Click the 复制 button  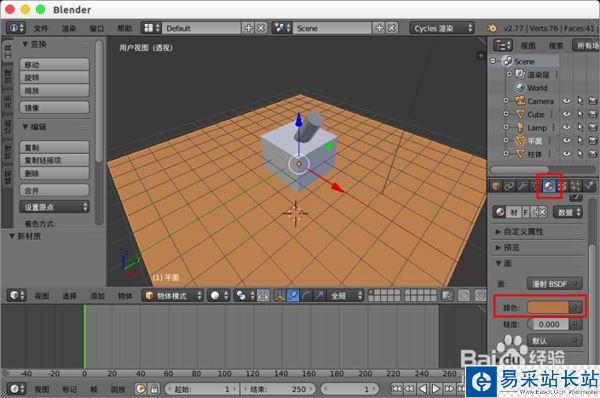point(54,147)
